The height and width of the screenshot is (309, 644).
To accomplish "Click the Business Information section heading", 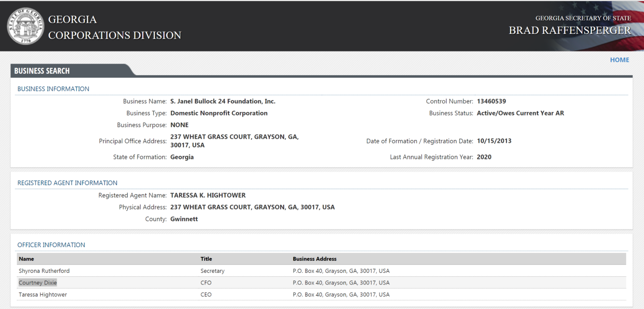I will click(x=53, y=89).
